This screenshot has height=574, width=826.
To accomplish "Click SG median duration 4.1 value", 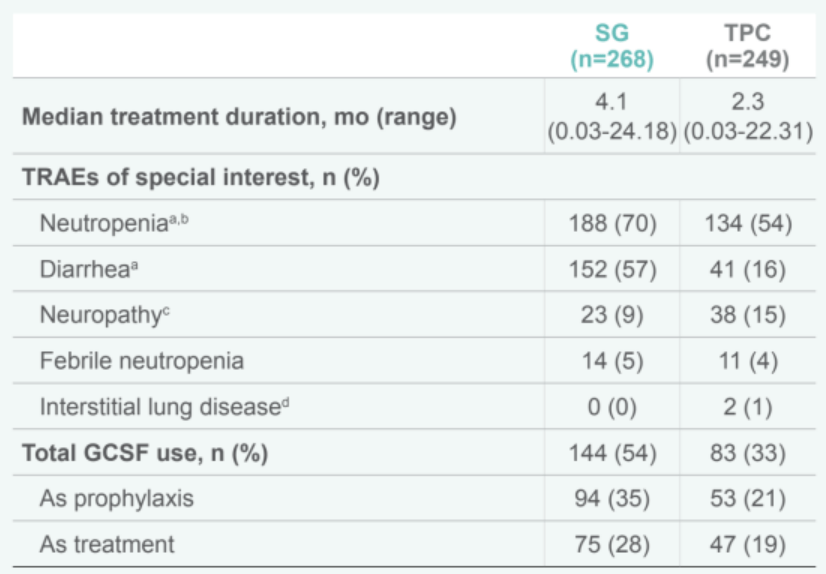I will pyautogui.click(x=612, y=103).
